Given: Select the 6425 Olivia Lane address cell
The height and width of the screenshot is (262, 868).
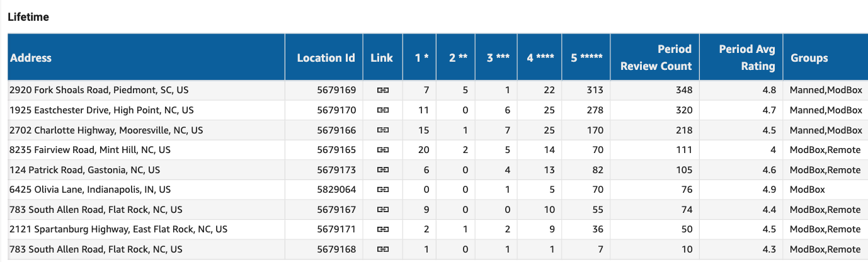Looking at the screenshot, I should pos(90,190).
